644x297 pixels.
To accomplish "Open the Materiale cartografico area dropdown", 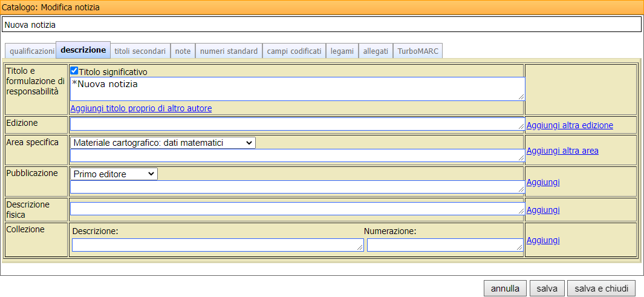I will point(162,143).
